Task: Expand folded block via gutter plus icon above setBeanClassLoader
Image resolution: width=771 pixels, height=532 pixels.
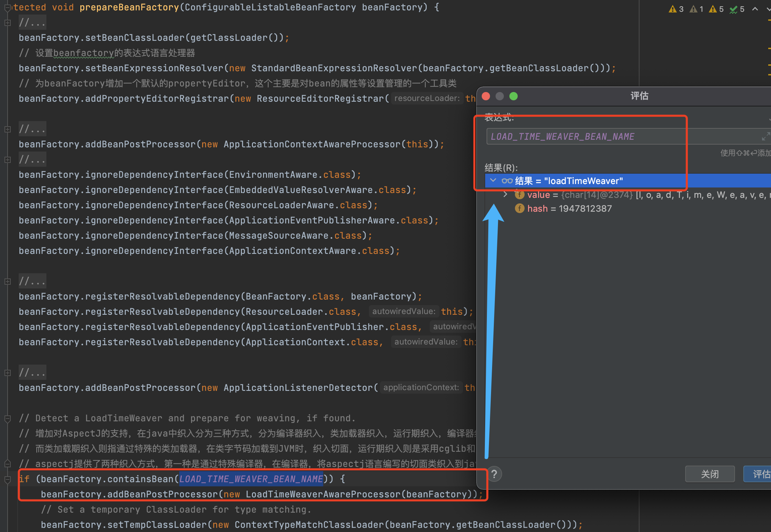Action: (8, 23)
